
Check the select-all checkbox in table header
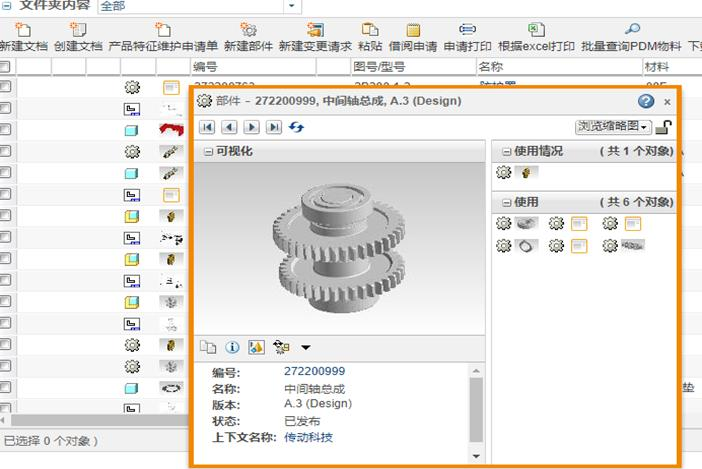[x=5, y=67]
